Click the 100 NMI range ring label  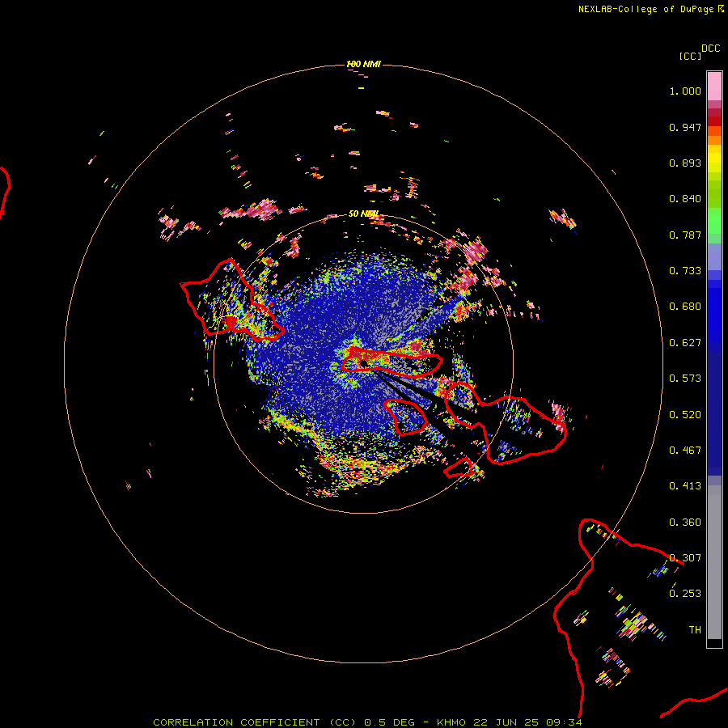click(x=363, y=64)
